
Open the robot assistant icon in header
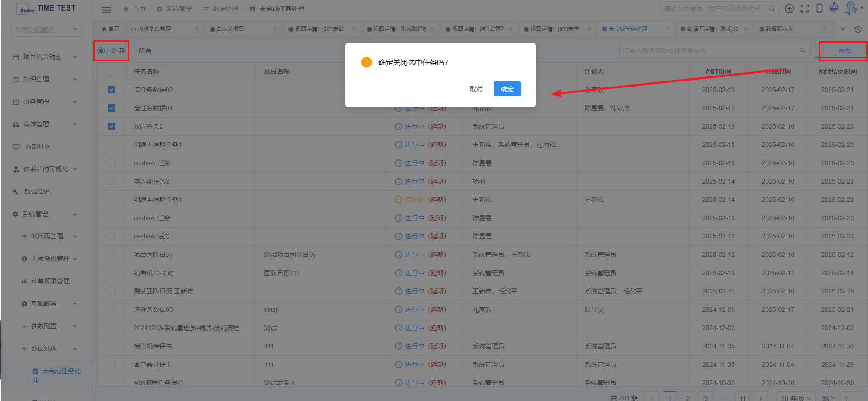834,7
